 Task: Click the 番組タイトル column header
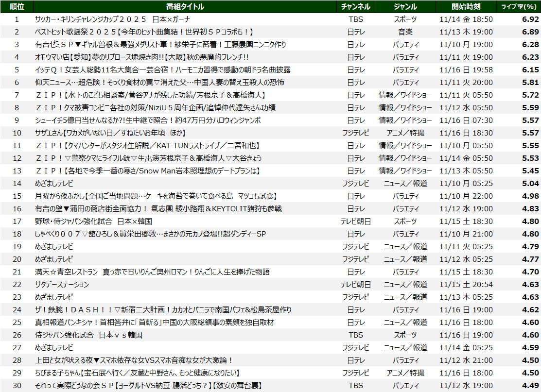point(185,6)
